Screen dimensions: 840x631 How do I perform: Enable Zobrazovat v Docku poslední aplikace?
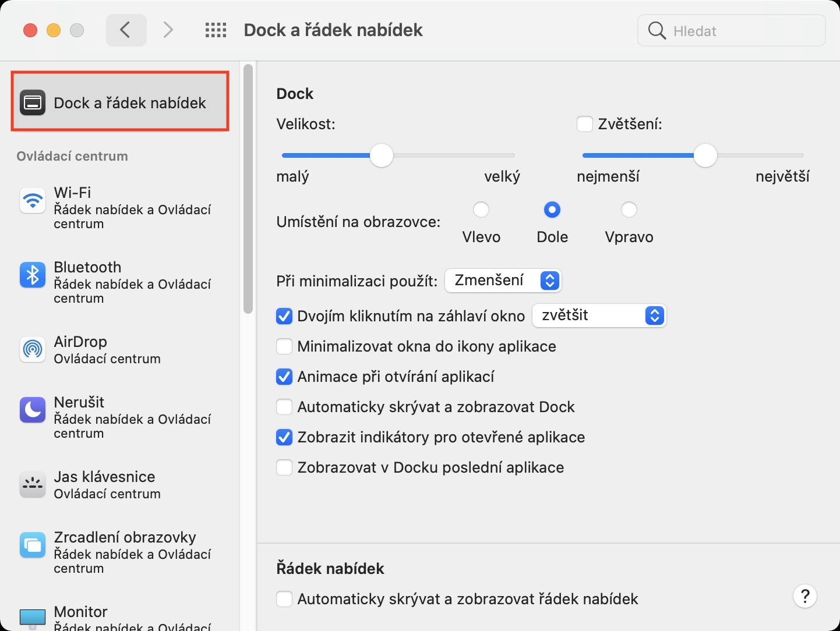pyautogui.click(x=284, y=467)
